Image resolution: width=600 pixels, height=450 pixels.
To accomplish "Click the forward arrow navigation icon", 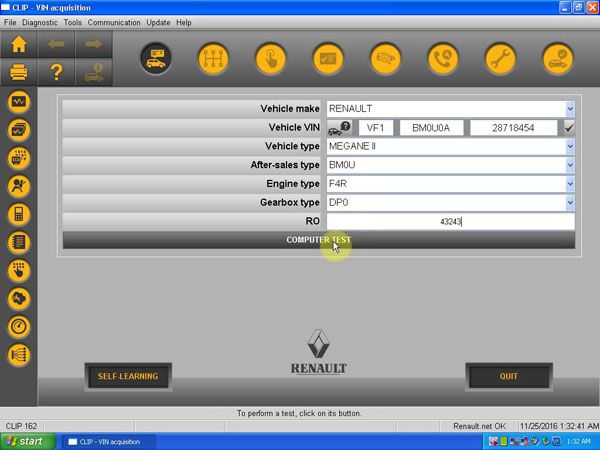I will click(x=93, y=44).
